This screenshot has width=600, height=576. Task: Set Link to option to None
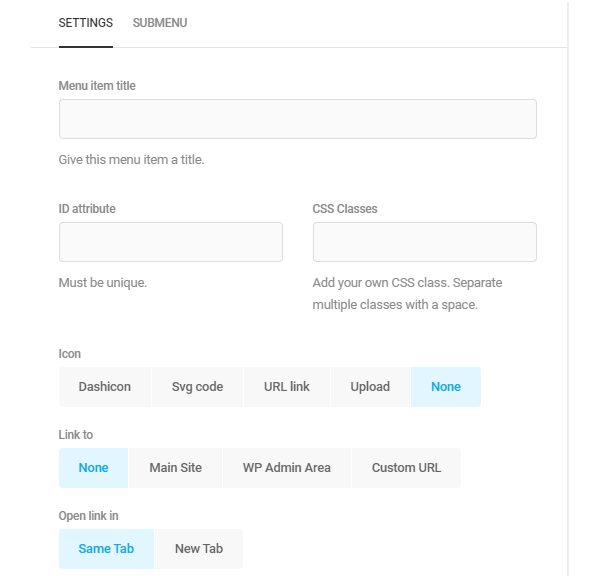[x=93, y=468]
